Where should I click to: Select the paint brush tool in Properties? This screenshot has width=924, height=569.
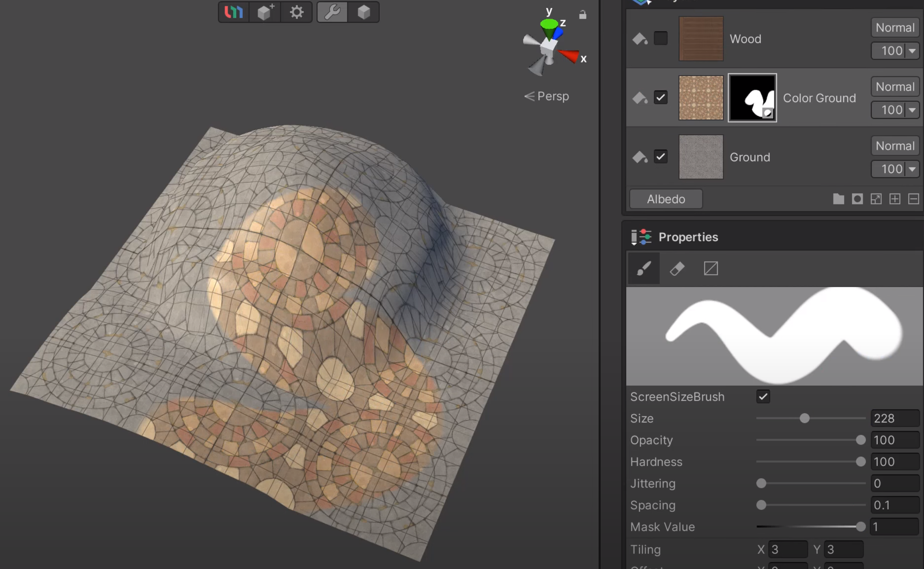644,268
